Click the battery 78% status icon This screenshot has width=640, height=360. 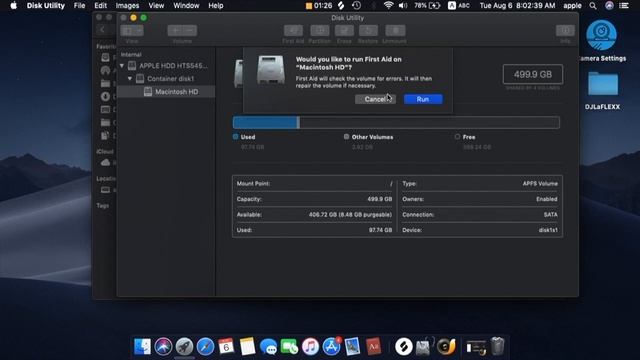pos(427,6)
